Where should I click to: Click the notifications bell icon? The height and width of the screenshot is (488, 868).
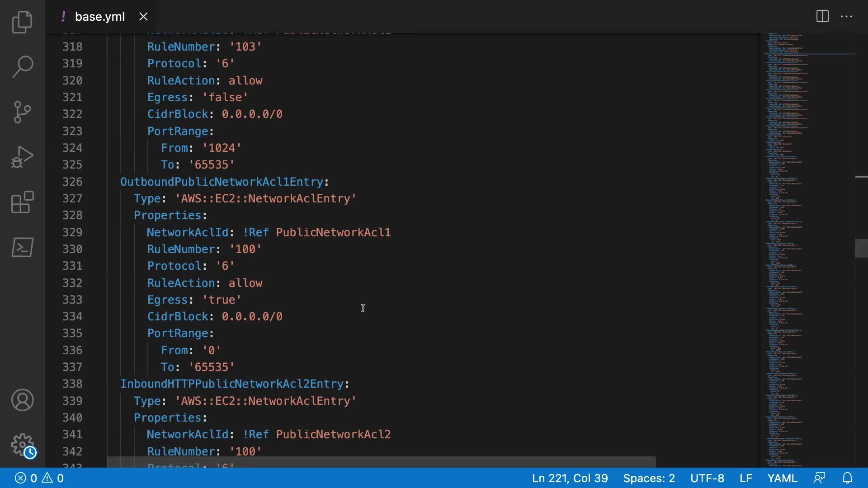click(848, 478)
